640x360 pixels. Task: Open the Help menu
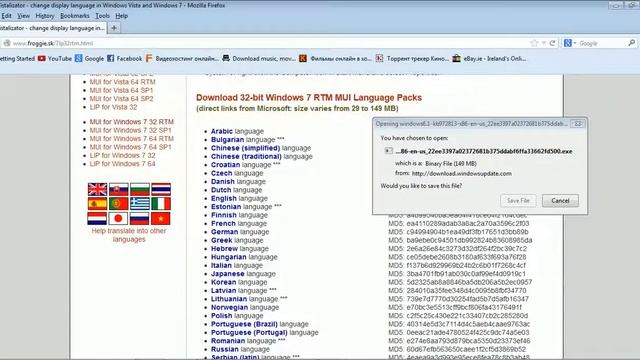point(122,16)
